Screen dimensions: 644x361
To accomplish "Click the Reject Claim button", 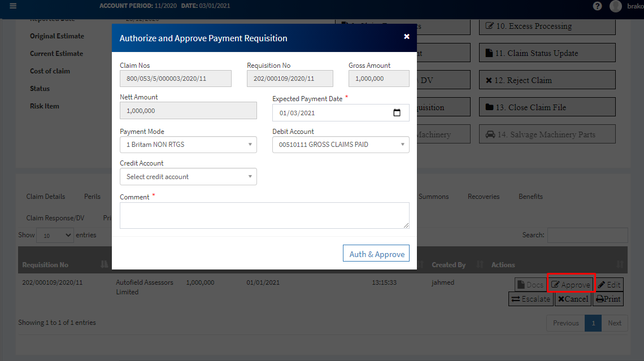I will [x=547, y=80].
